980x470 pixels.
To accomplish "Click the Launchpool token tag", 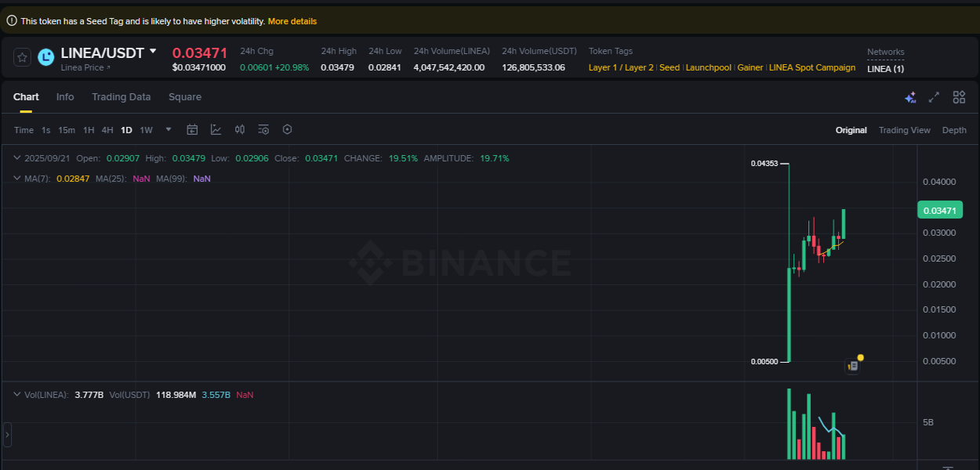I will (708, 67).
